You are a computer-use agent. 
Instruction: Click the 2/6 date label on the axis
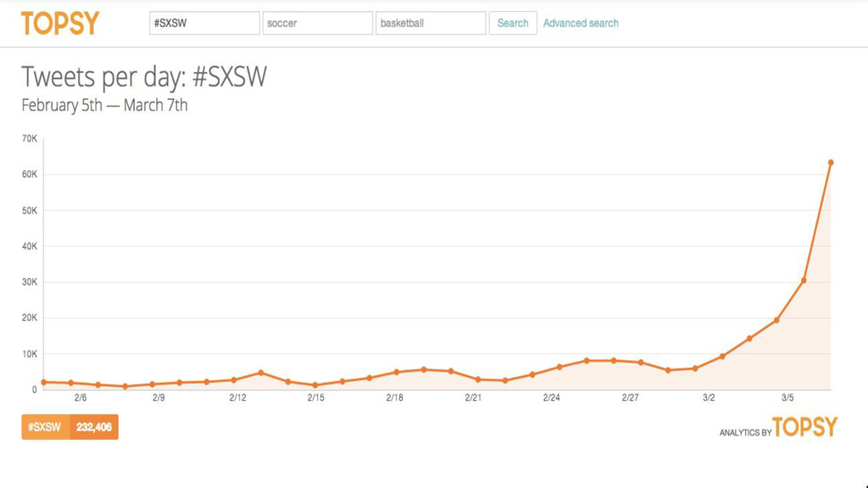coord(81,398)
